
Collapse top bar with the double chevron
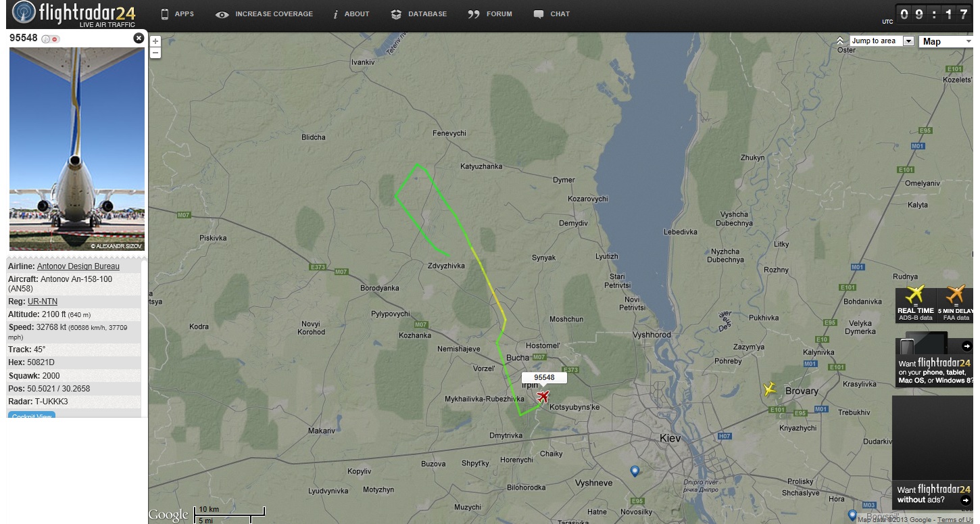pos(840,41)
